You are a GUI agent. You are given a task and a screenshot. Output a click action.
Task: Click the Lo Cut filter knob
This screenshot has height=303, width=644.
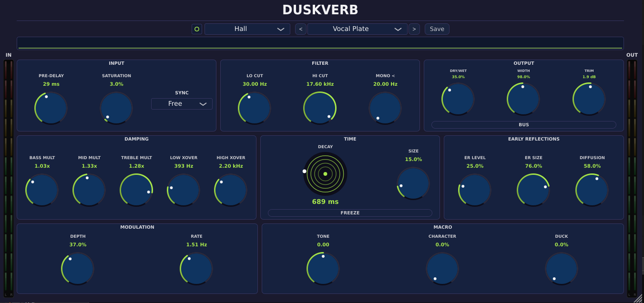coord(255,108)
